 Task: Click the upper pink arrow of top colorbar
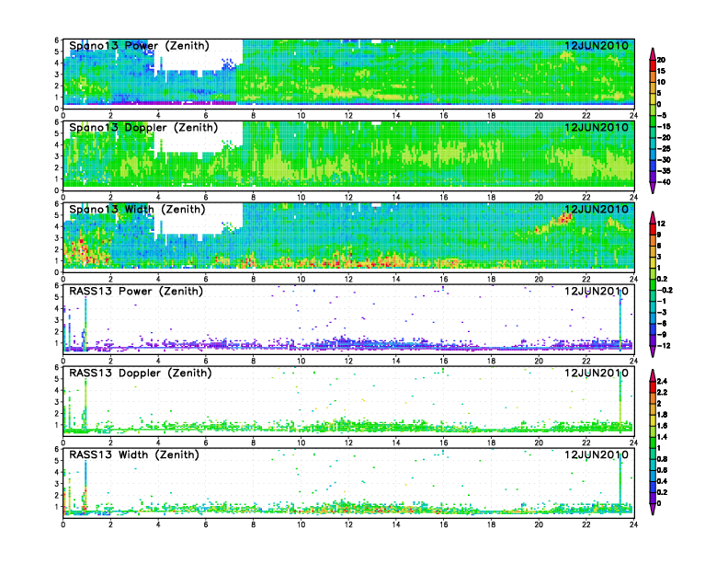653,53
